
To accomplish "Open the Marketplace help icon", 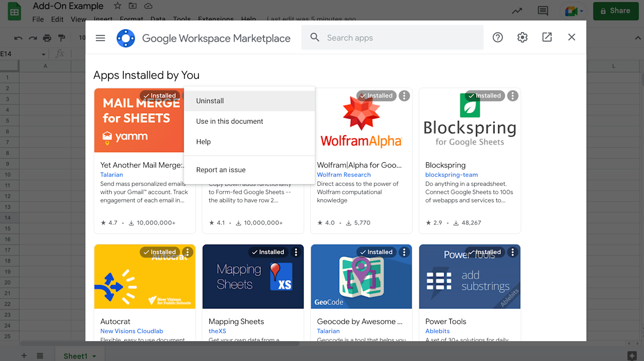I will [498, 38].
